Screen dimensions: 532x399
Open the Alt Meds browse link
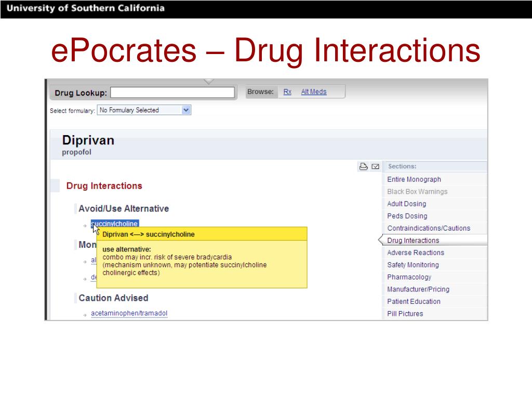[314, 91]
